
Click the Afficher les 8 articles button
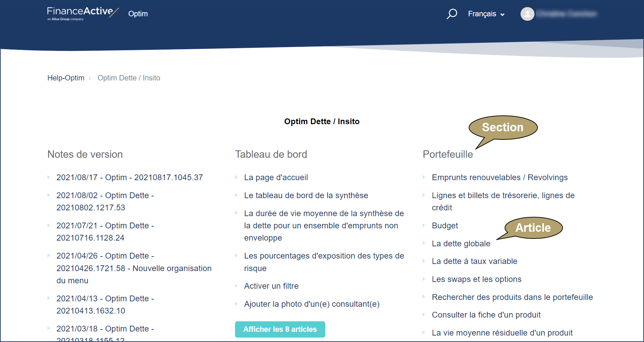(280, 329)
